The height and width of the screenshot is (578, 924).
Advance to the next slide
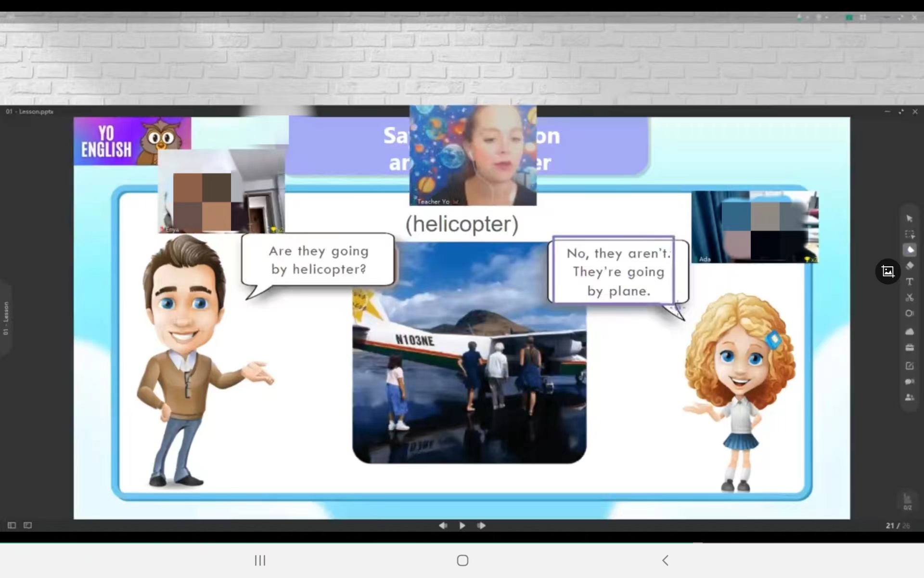point(481,525)
